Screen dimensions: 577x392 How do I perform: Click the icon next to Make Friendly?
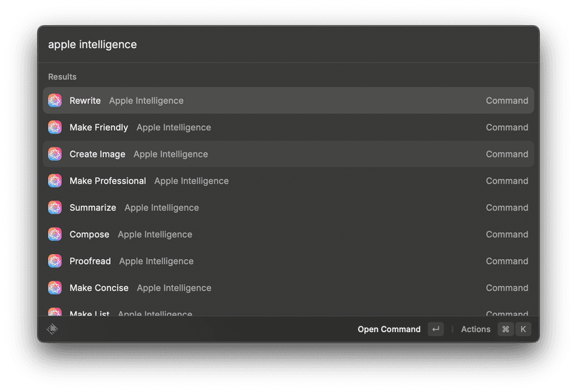(x=55, y=127)
